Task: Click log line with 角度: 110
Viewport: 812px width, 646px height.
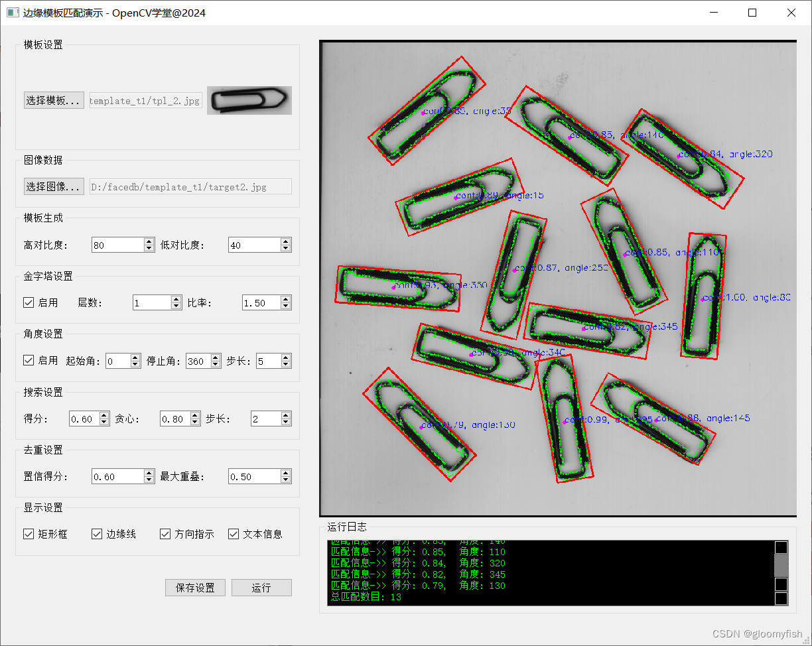Action: [418, 552]
